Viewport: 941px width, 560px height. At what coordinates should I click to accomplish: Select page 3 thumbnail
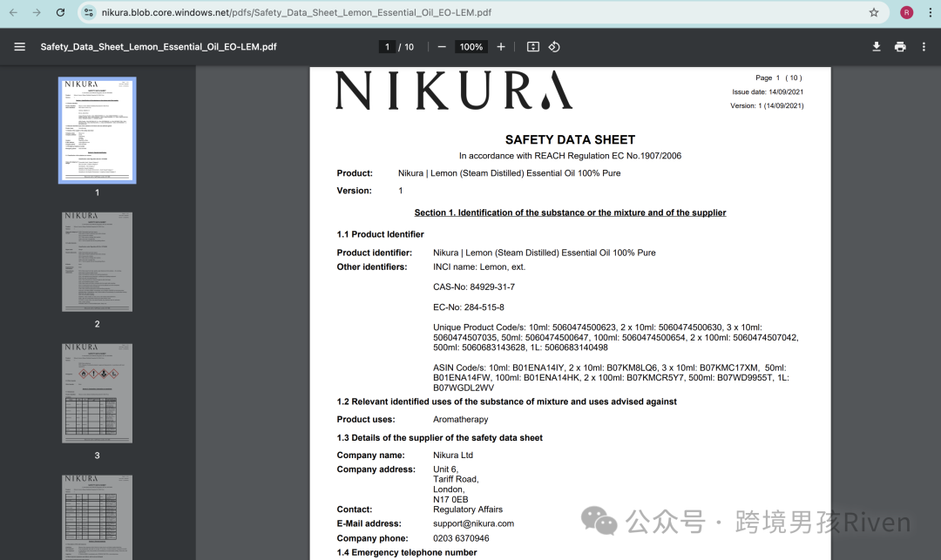coord(98,394)
